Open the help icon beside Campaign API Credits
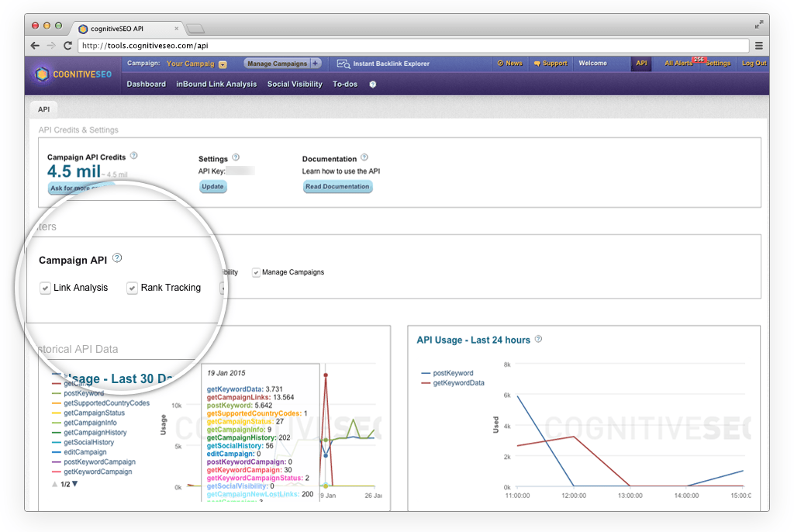The height and width of the screenshot is (532, 794). [x=133, y=155]
